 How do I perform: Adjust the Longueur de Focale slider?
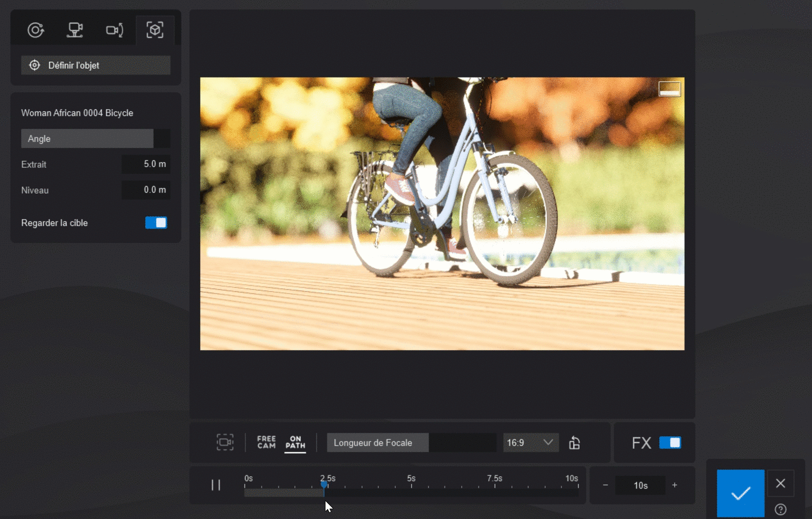click(411, 443)
